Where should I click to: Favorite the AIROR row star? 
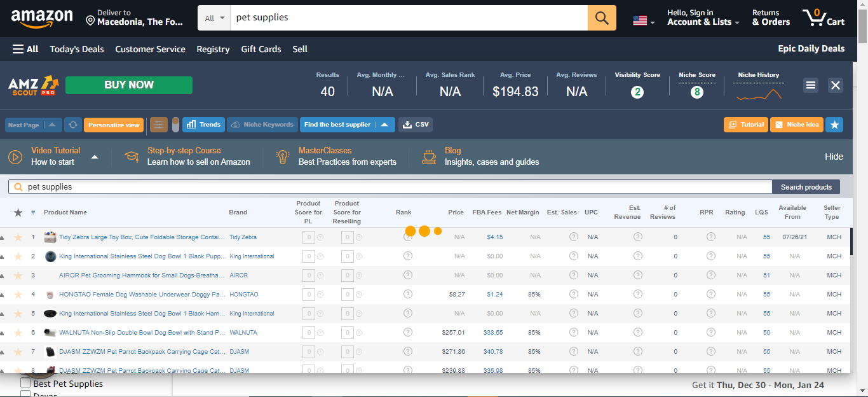pyautogui.click(x=18, y=275)
